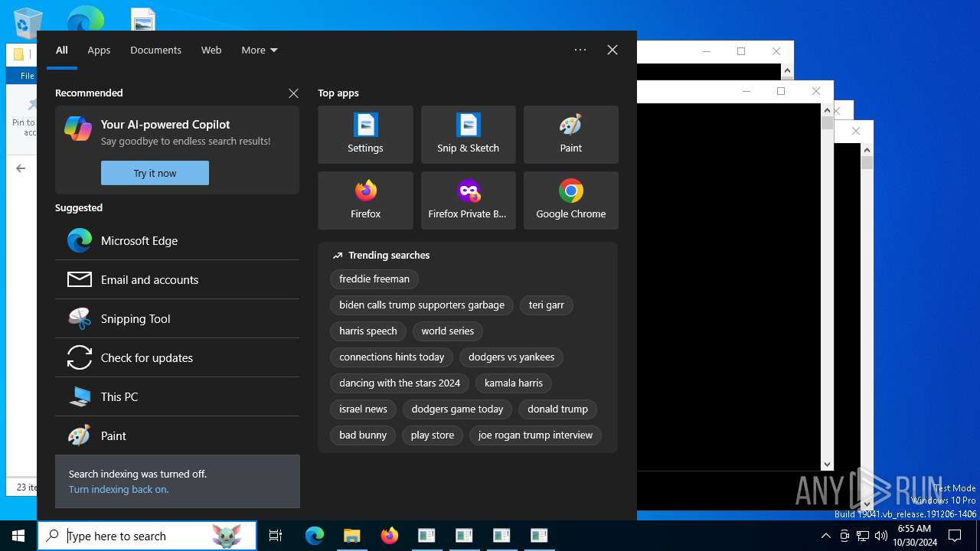Search trending 'kamala harris'
This screenshot has height=551, width=980.
click(x=514, y=383)
